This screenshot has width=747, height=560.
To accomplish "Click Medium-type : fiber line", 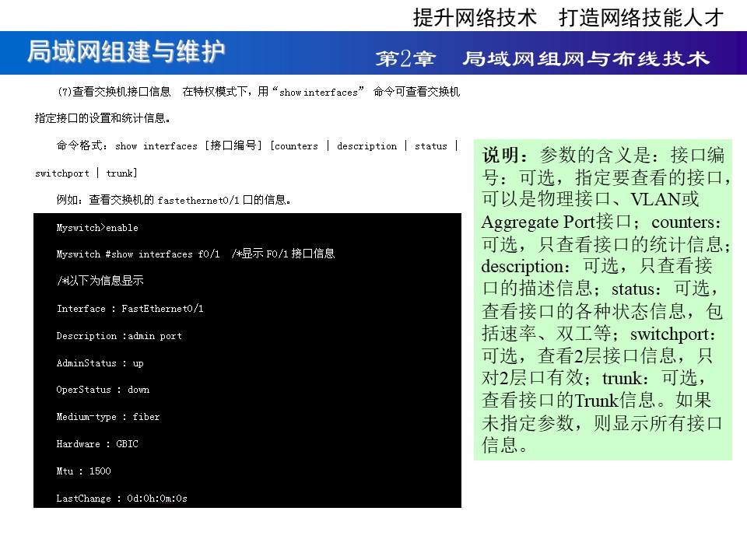I will [x=108, y=417].
